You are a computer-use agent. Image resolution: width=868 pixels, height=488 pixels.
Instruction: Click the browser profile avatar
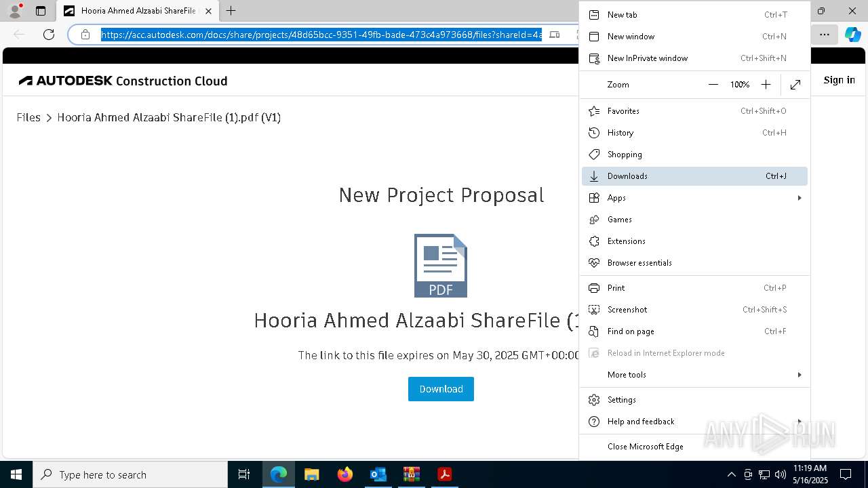pos(15,11)
